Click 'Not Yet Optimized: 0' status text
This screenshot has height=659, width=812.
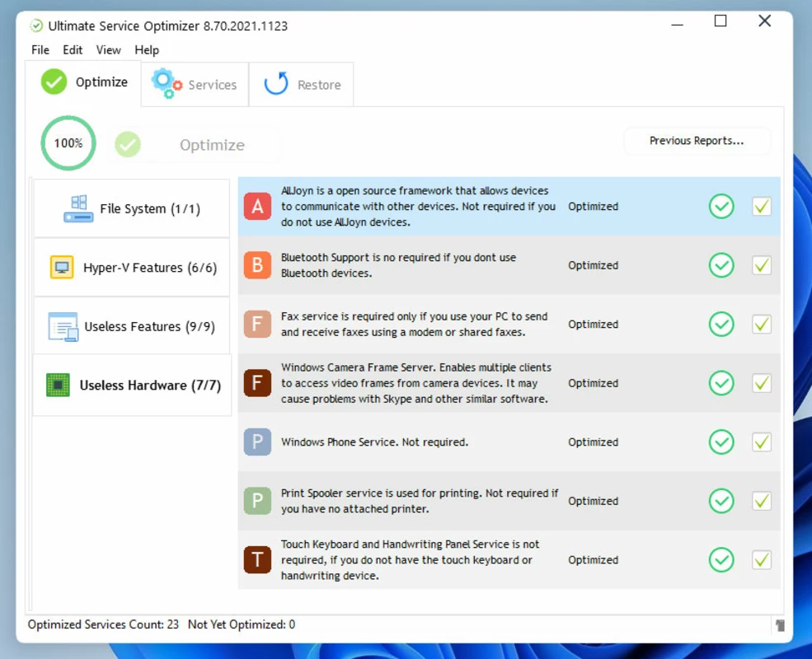point(242,624)
